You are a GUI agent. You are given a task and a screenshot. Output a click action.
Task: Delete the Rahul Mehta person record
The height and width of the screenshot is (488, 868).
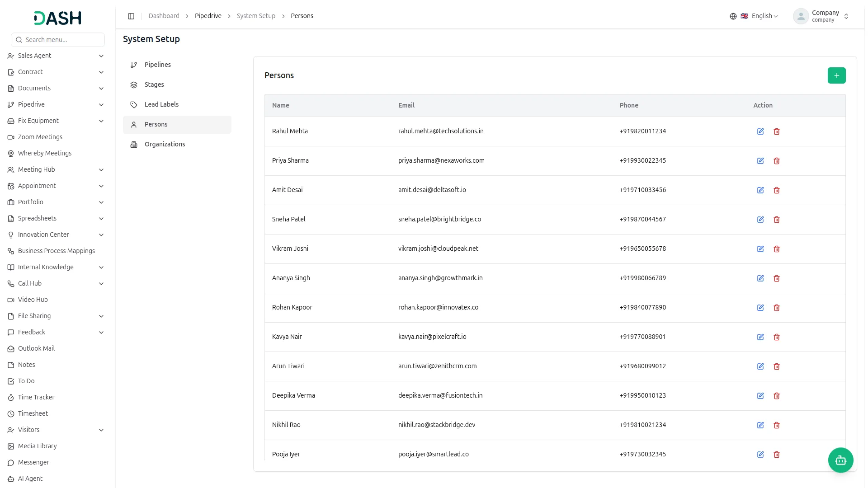(777, 131)
